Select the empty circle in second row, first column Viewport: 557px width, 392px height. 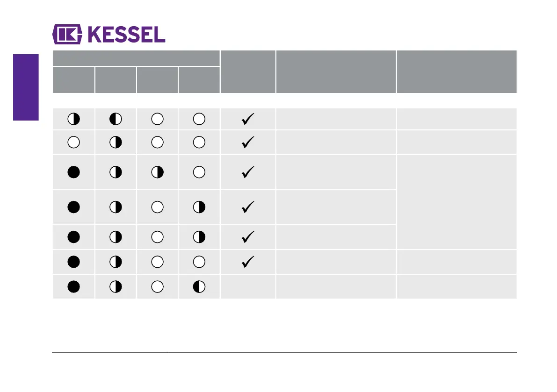click(x=73, y=142)
